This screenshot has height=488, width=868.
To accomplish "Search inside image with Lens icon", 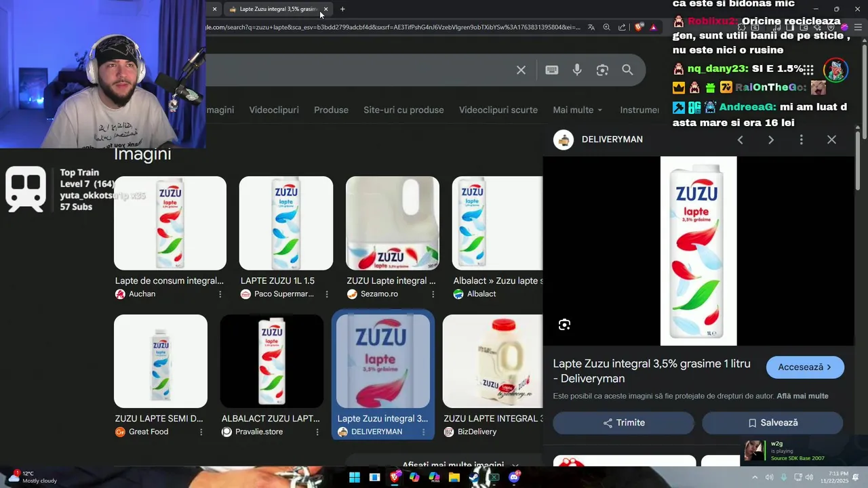I will coord(564,325).
